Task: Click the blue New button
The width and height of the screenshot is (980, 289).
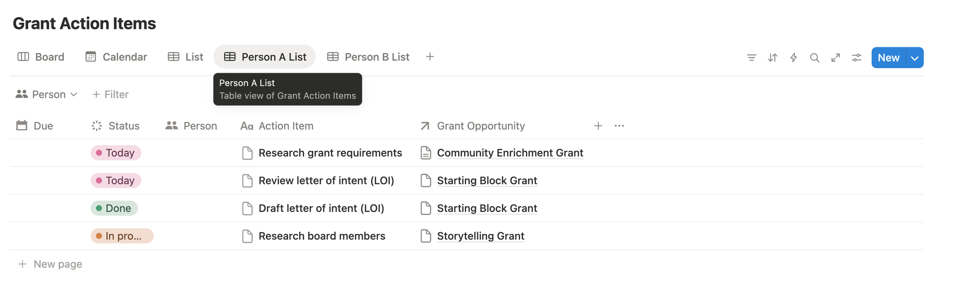Action: point(888,58)
